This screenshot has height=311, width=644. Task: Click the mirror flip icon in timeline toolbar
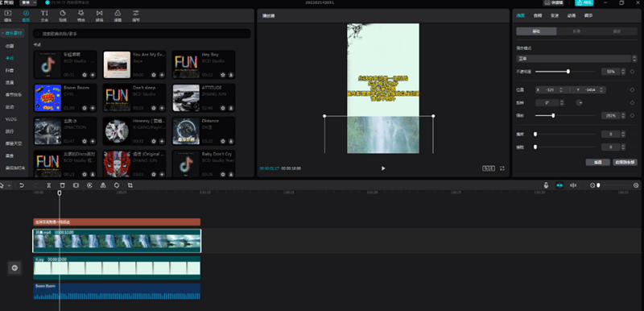pos(103,185)
